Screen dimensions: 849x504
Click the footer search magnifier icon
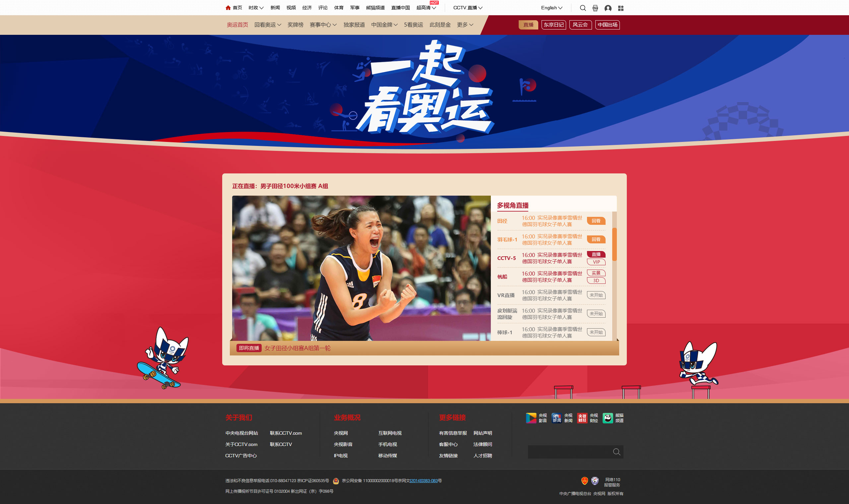tap(617, 452)
